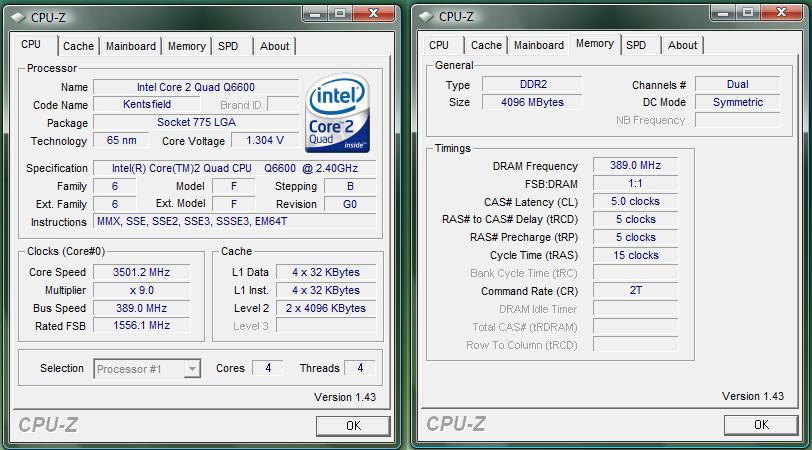
Task: Open the About tab in left window
Action: [274, 46]
